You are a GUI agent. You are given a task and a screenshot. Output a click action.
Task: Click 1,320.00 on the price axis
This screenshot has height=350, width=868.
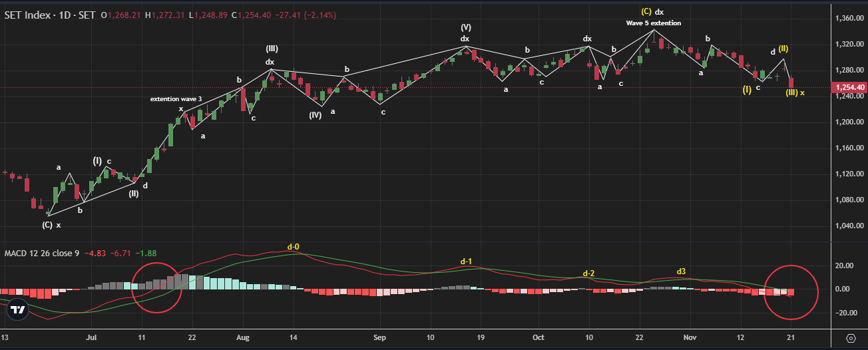point(848,44)
